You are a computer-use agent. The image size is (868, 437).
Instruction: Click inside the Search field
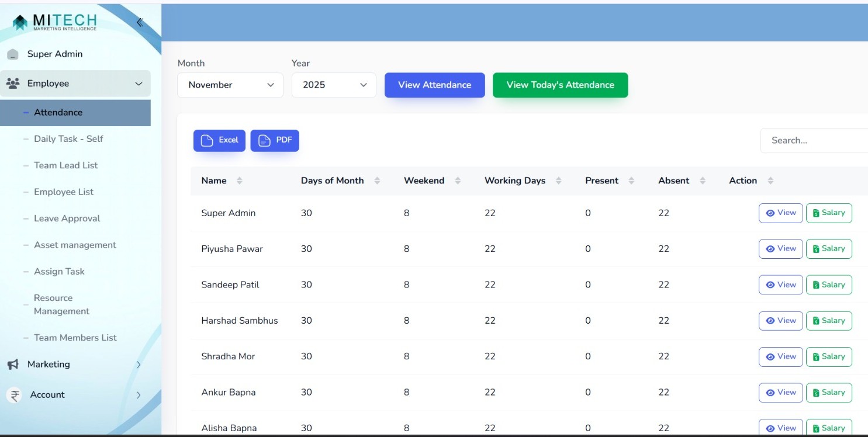click(814, 140)
